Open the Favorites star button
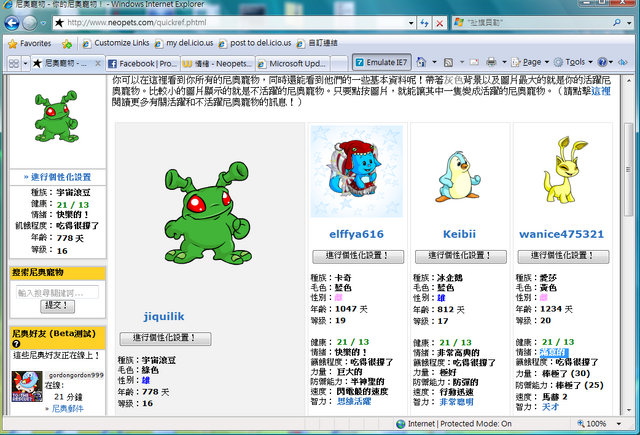Image resolution: width=640 pixels, height=435 pixels. [x=30, y=43]
